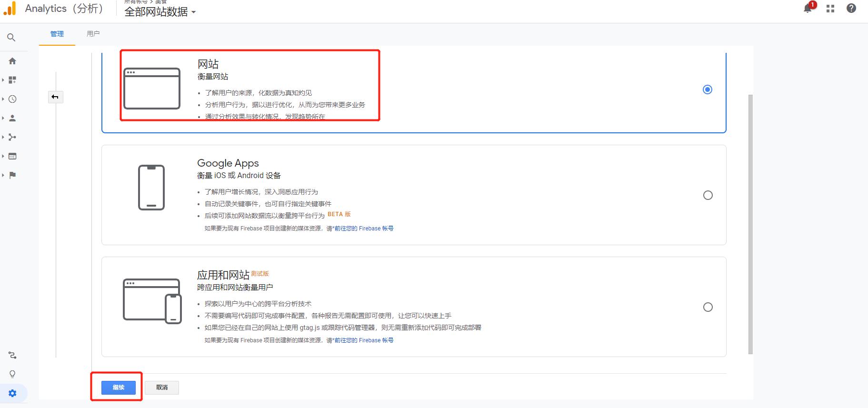868x408 pixels.
Task: Click the 测试版 label
Action: click(260, 274)
